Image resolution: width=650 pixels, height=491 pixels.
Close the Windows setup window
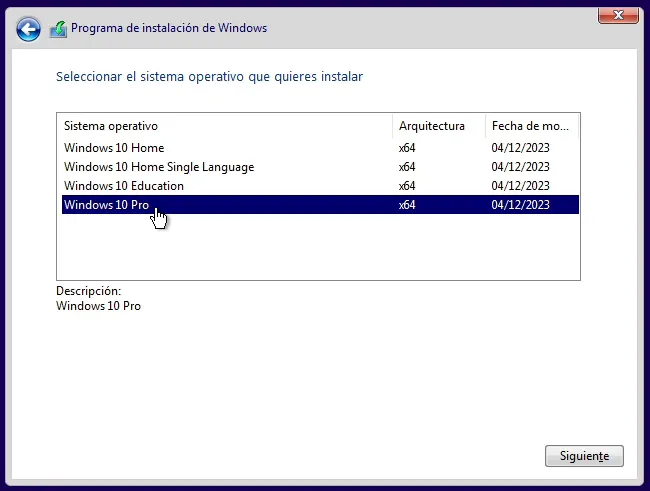point(618,15)
